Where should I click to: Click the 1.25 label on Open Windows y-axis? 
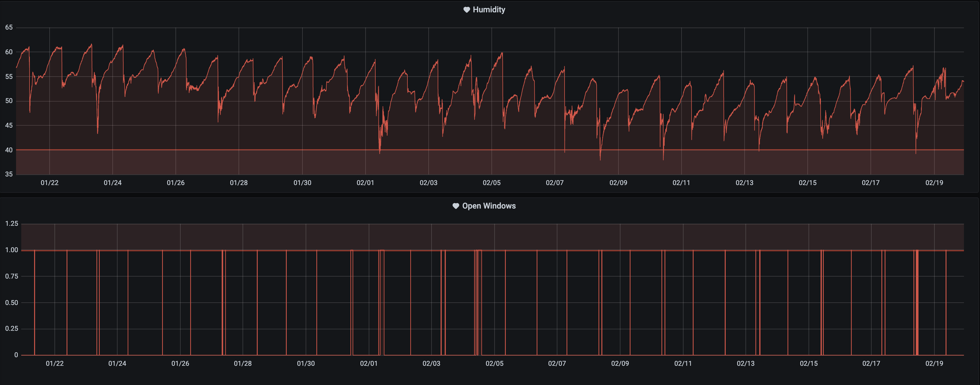[x=11, y=223]
